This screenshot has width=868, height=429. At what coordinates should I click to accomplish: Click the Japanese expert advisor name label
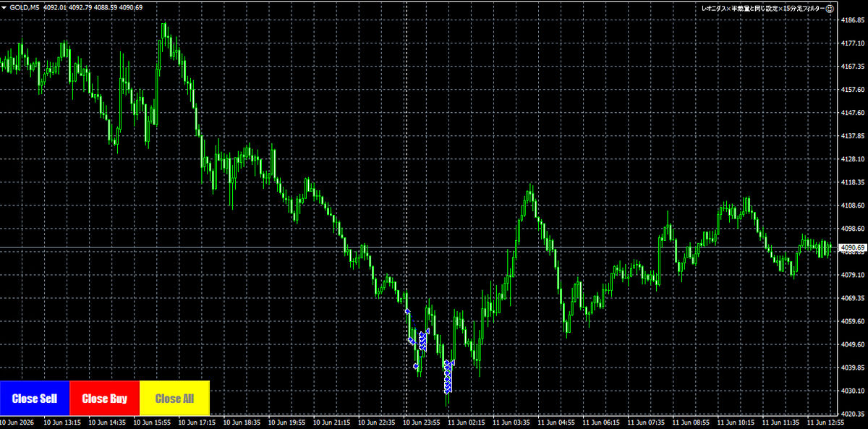[x=763, y=8]
